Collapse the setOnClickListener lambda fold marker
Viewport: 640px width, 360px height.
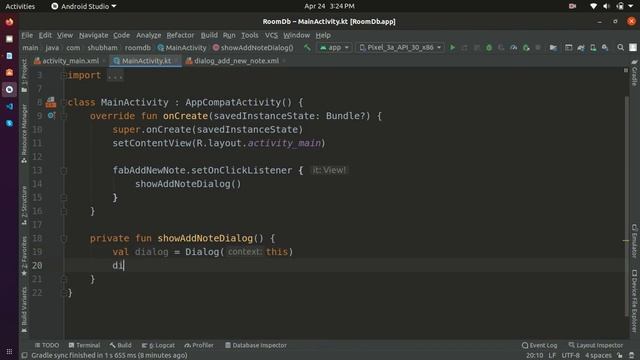[64, 171]
